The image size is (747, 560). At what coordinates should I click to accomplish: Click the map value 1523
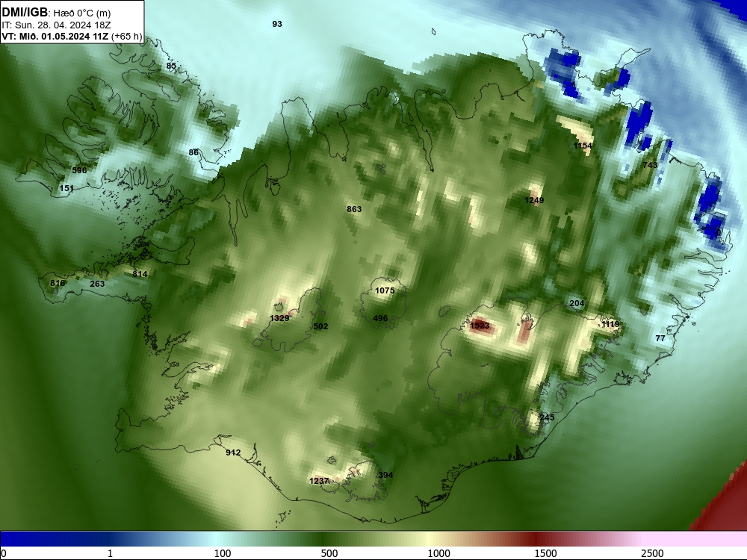(x=480, y=326)
